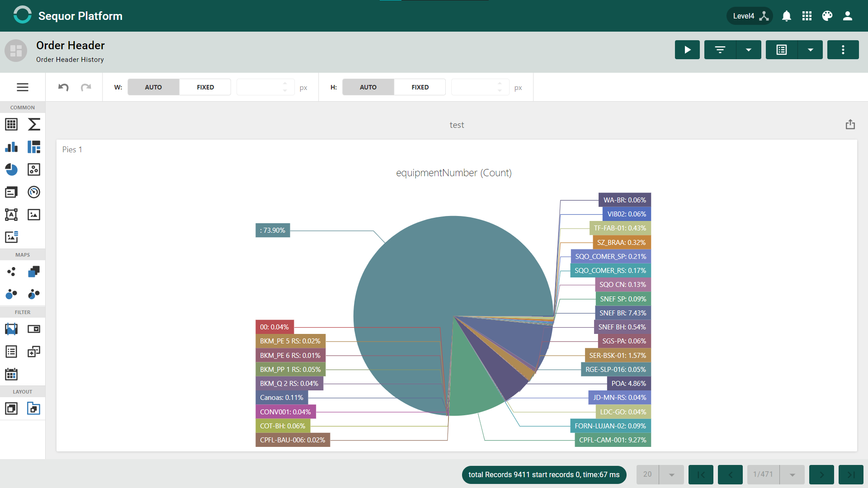The height and width of the screenshot is (488, 868).
Task: Open the three-dot more options menu
Action: (x=843, y=50)
